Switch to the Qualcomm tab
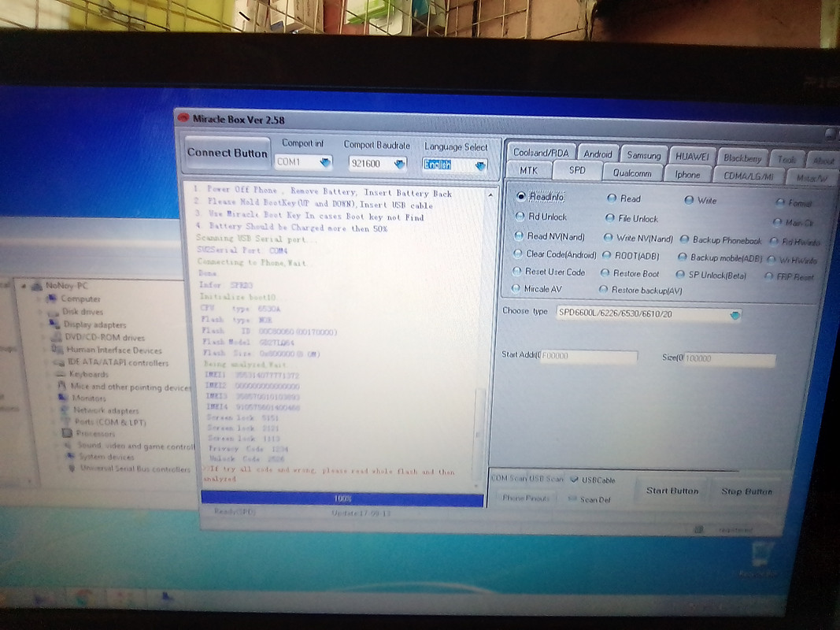The height and width of the screenshot is (630, 840). [632, 173]
